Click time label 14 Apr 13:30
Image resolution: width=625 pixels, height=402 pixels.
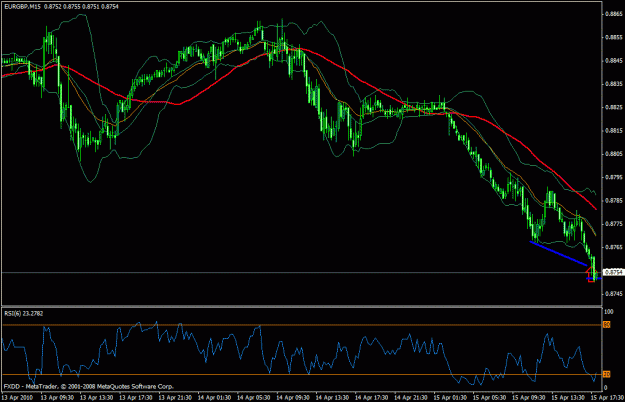coord(332,398)
